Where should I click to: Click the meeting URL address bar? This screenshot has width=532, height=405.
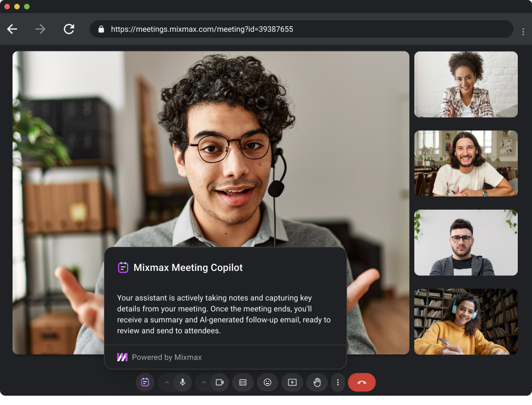(301, 29)
